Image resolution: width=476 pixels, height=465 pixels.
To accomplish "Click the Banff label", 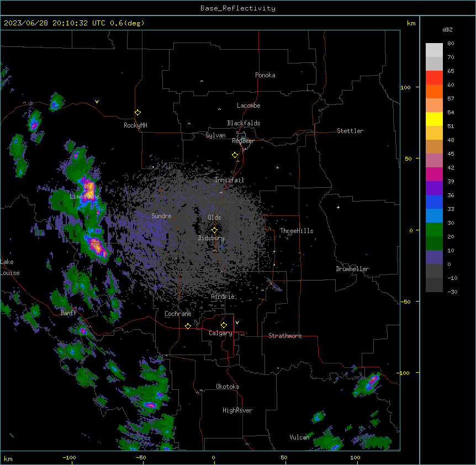I will (68, 313).
